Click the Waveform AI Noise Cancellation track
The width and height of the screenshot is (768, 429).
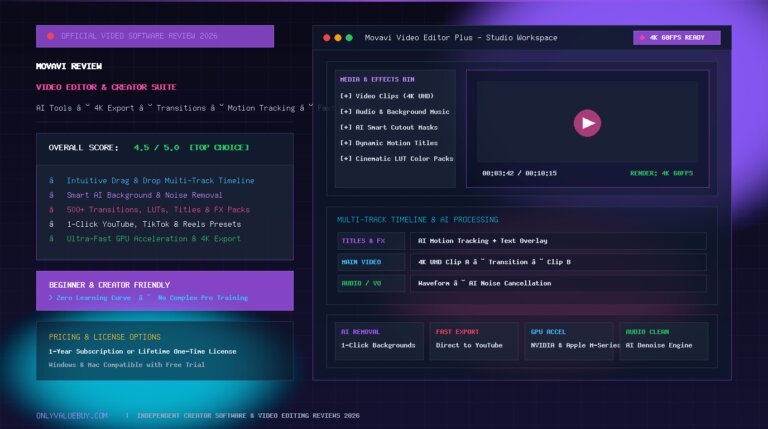pos(558,283)
